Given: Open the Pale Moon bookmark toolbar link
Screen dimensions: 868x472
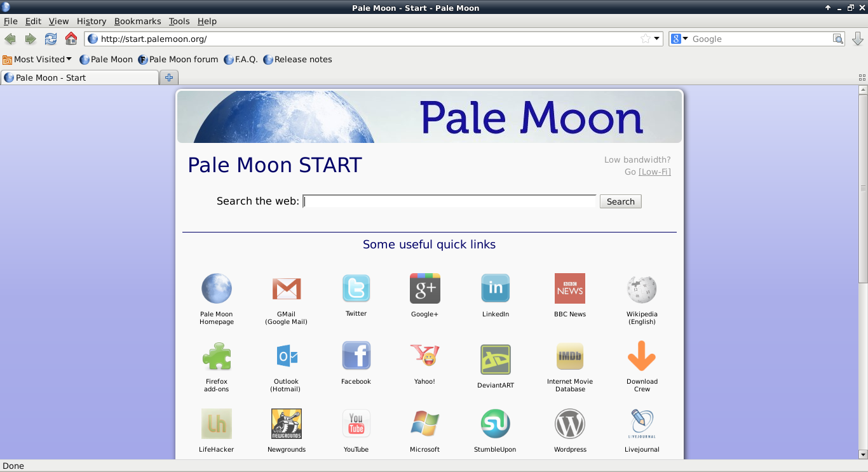Looking at the screenshot, I should pyautogui.click(x=106, y=59).
